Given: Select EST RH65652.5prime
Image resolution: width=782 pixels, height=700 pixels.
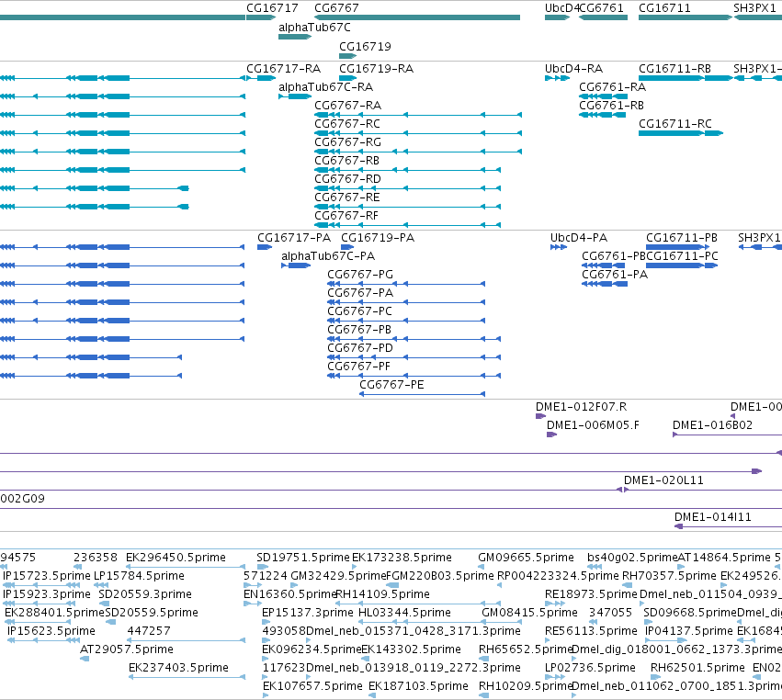Looking at the screenshot, I should point(483,659).
